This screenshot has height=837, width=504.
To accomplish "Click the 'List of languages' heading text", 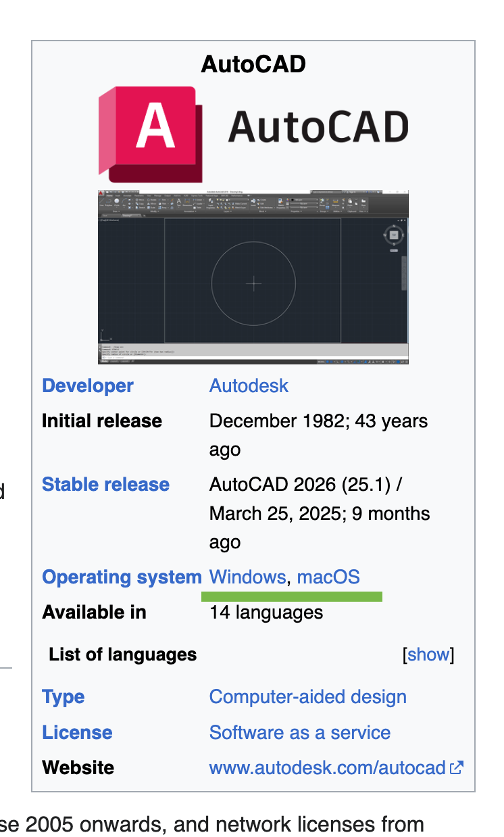I will click(123, 654).
